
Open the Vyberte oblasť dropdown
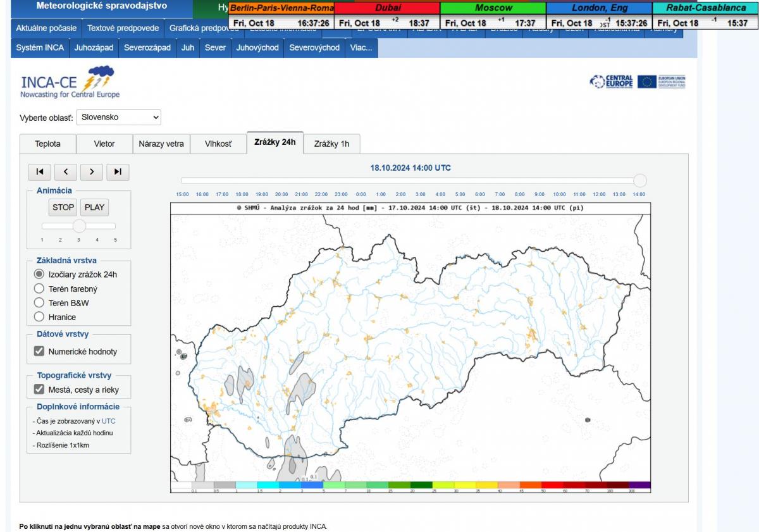(x=118, y=117)
